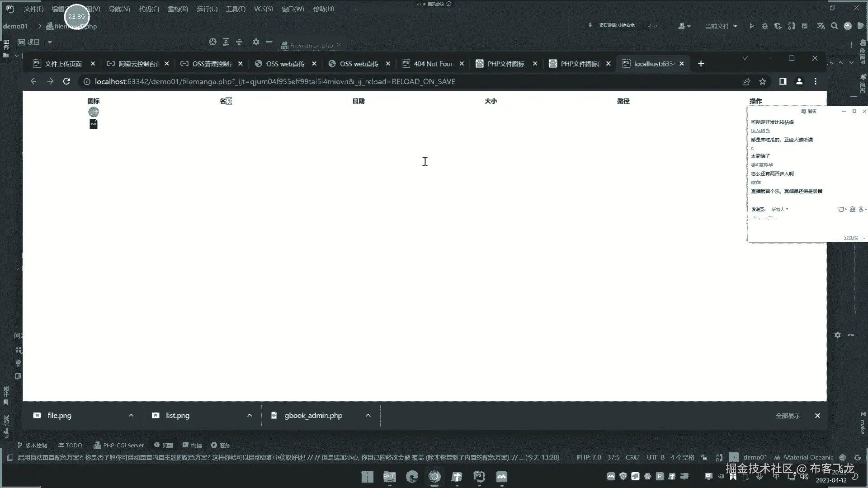Open new browser tab with plus
This screenshot has width=868, height=488.
point(701,64)
